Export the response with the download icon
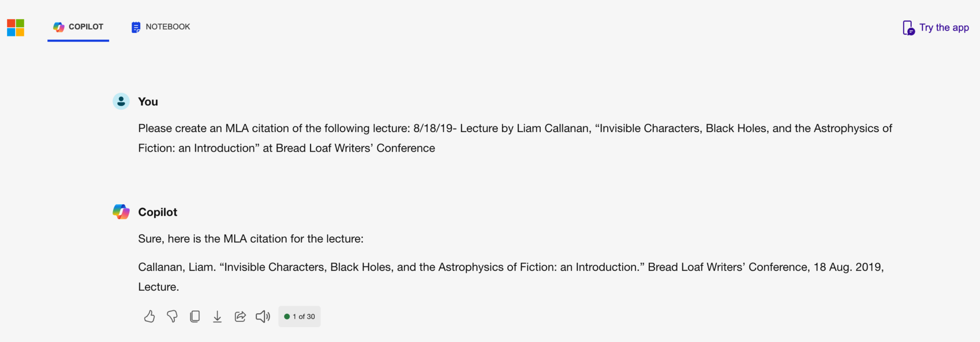This screenshot has width=980, height=342. click(x=217, y=317)
